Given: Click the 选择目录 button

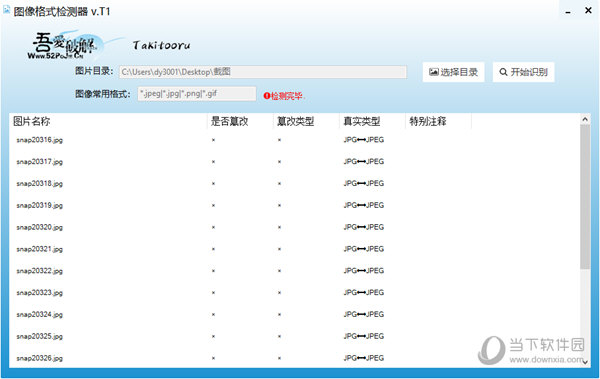Looking at the screenshot, I should [x=453, y=72].
